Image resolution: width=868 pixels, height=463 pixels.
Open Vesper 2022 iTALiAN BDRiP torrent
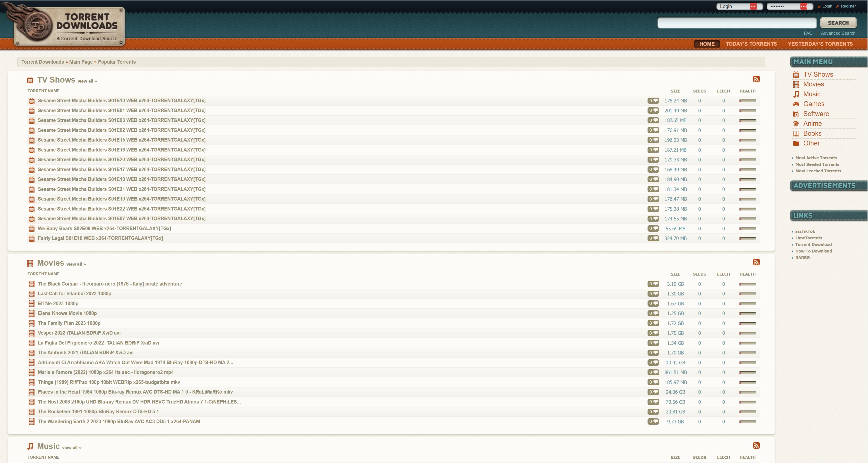click(x=79, y=333)
